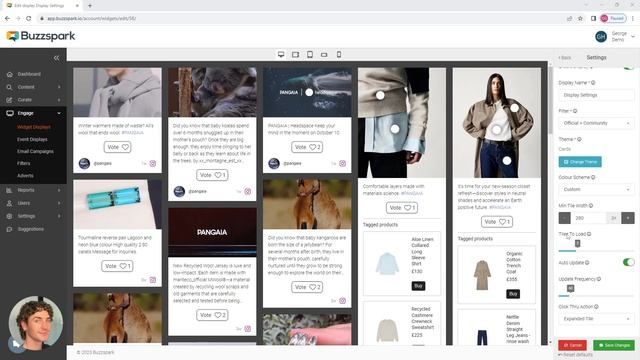Adjust the Update Frequency slider handle
Screen dimensions: 640x360
[x=571, y=289]
